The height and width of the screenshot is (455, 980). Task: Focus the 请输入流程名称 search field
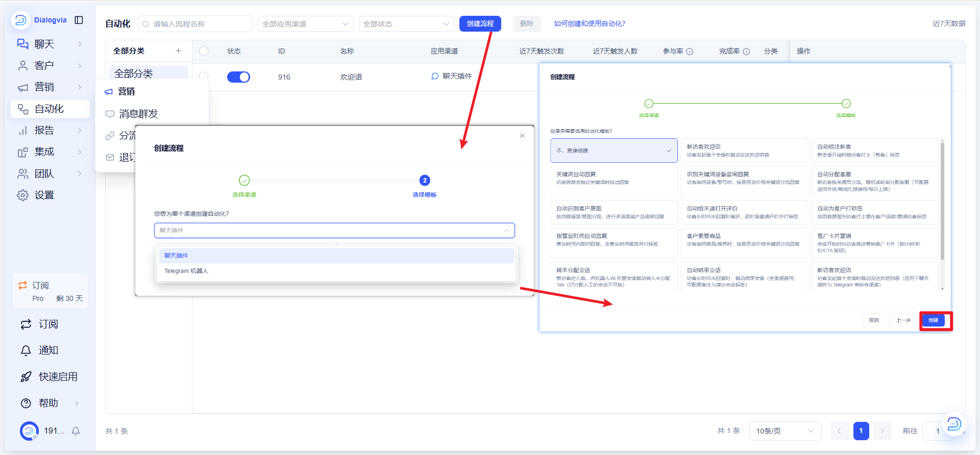coord(195,24)
